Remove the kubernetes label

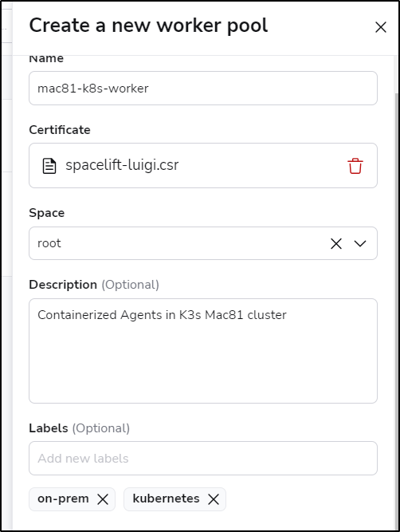[214, 499]
